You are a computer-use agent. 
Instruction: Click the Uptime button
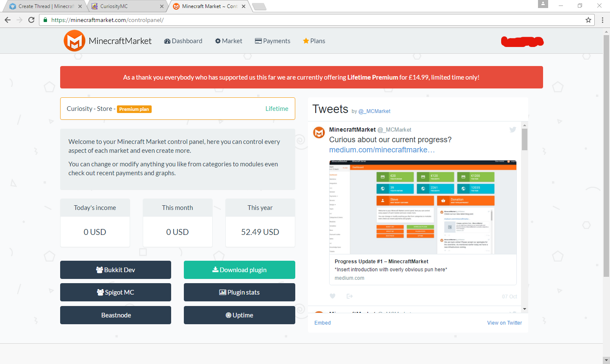(x=239, y=315)
